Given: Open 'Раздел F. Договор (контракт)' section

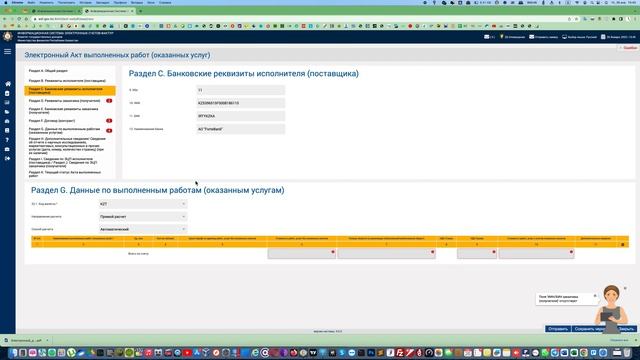Looking at the screenshot, I should 52,121.
